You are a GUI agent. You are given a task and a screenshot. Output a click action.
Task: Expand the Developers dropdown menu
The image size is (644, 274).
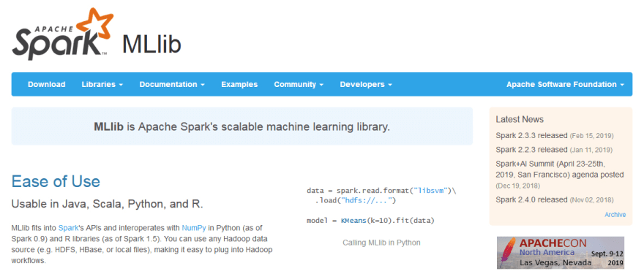(366, 85)
